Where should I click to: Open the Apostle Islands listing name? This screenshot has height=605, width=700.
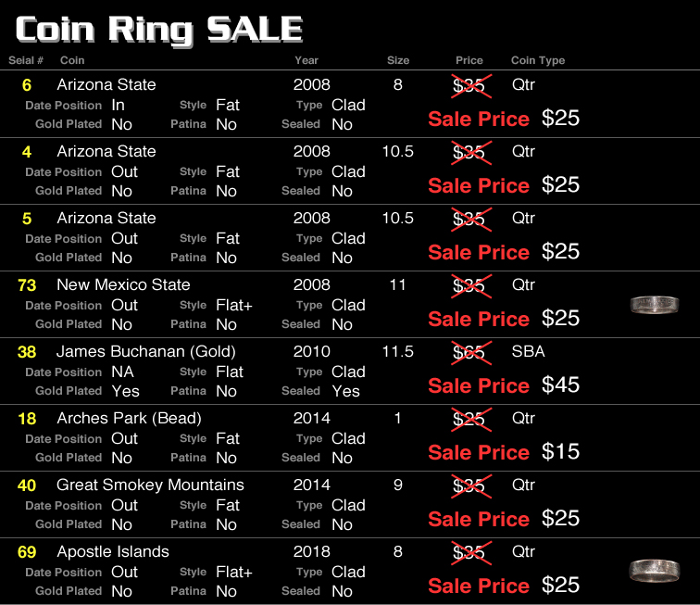[x=113, y=552]
